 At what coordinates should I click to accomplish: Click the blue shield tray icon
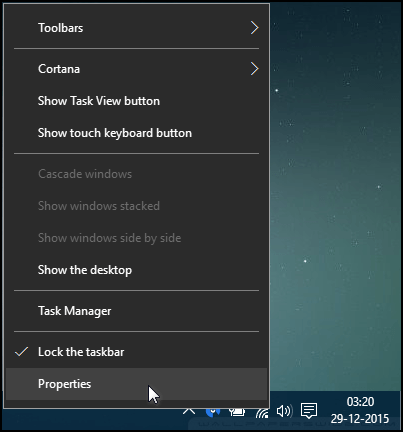coord(213,412)
